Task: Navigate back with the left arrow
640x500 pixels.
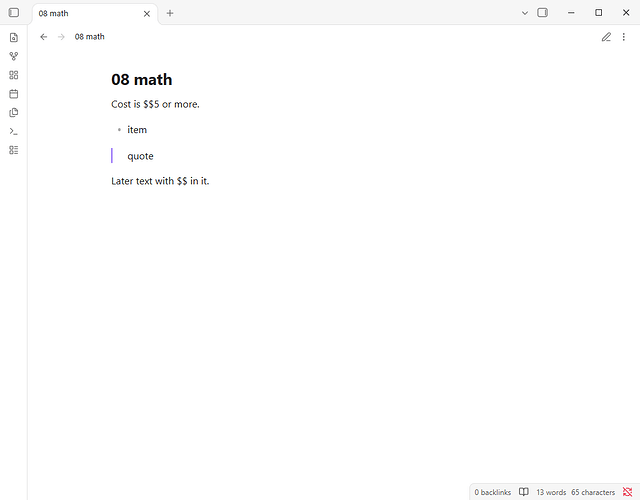Action: point(44,37)
